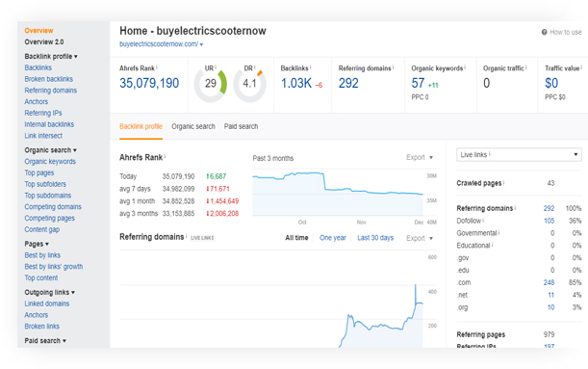Open Export dropdown for Referring domains chart

coord(420,238)
